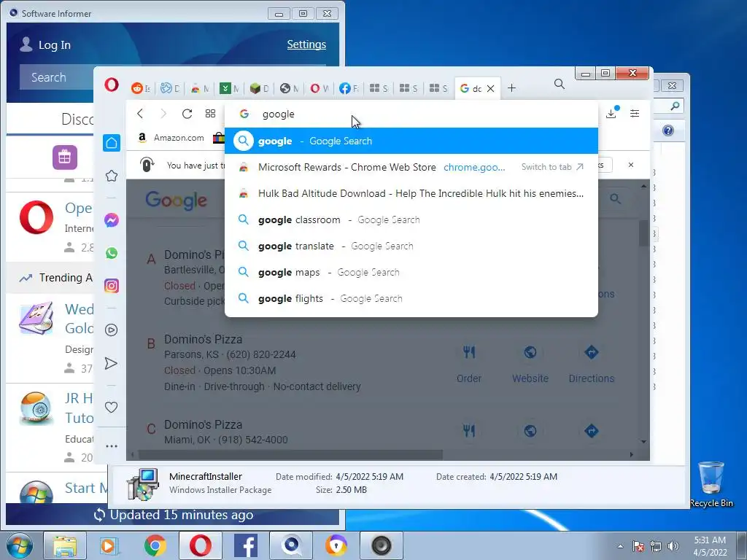Click the page vertical scrollbar down arrow
The height and width of the screenshot is (560, 747).
644,442
